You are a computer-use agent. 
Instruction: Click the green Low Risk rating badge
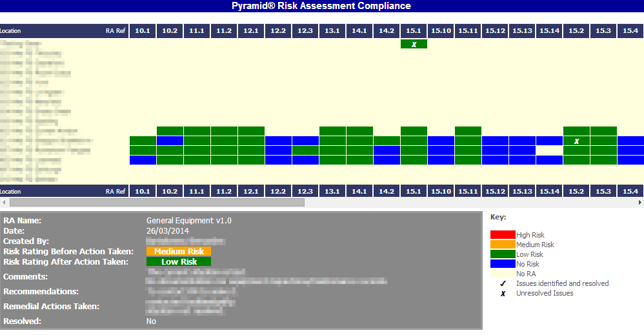pyautogui.click(x=179, y=262)
